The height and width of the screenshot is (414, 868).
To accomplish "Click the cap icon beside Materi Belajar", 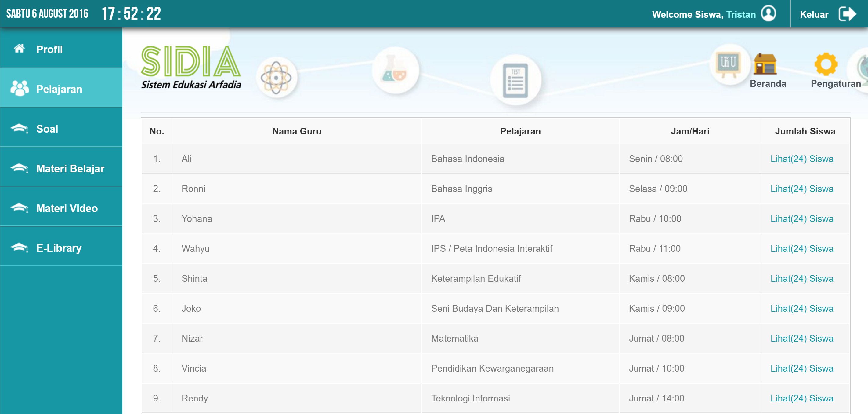I will pos(19,168).
